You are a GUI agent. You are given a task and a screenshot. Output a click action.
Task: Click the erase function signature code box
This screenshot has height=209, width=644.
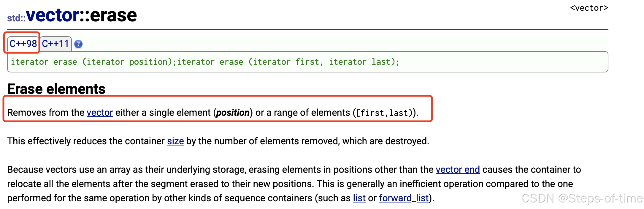(308, 62)
